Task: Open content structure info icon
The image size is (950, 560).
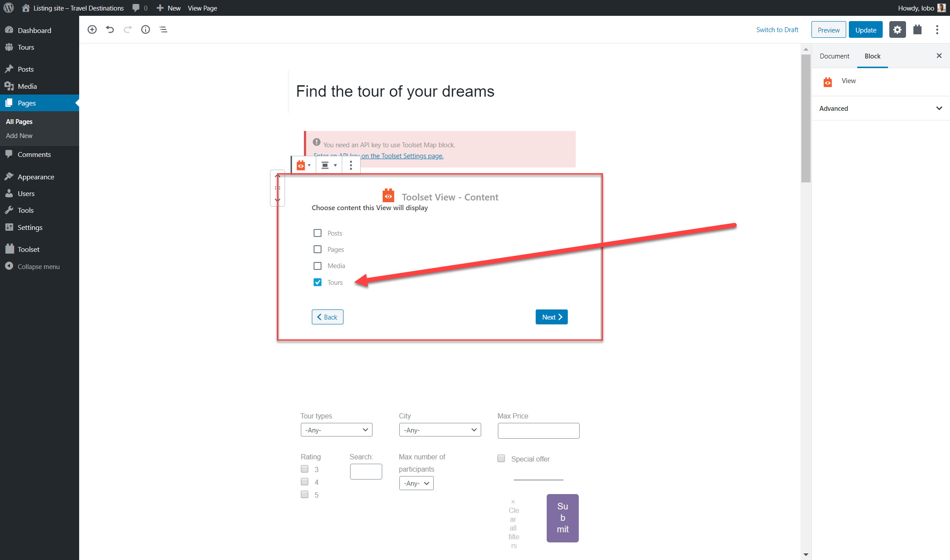Action: pyautogui.click(x=146, y=29)
